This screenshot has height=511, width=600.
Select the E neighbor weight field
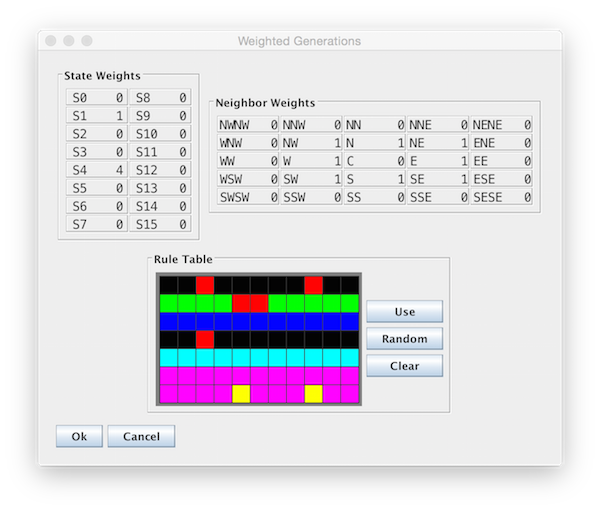pyautogui.click(x=438, y=161)
